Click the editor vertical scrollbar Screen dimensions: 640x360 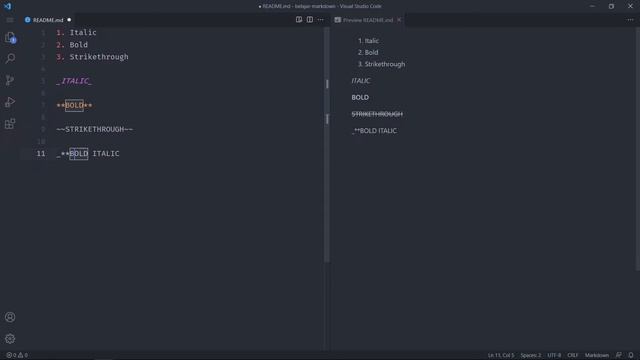tap(327, 145)
